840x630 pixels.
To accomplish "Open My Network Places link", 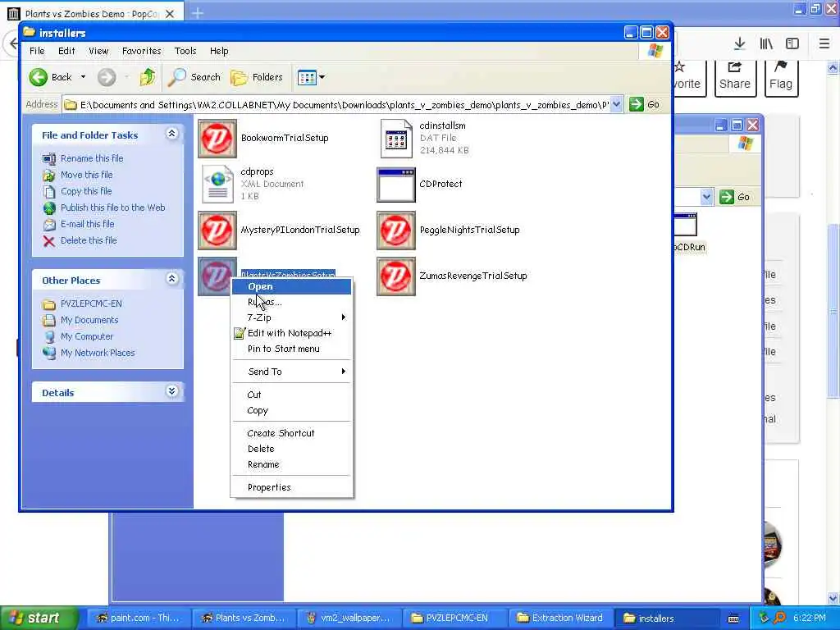I will click(x=98, y=354).
